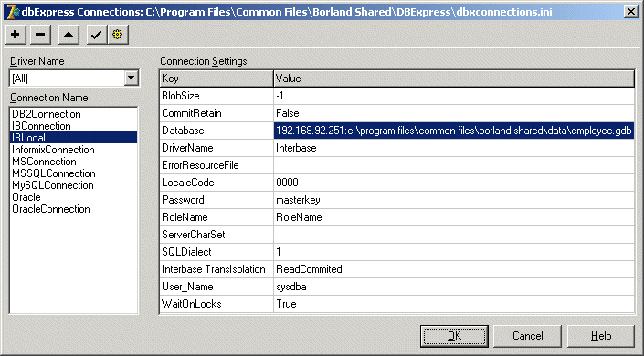Image resolution: width=644 pixels, height=356 pixels.
Task: Open the [All] driver combo box
Action: [x=74, y=78]
